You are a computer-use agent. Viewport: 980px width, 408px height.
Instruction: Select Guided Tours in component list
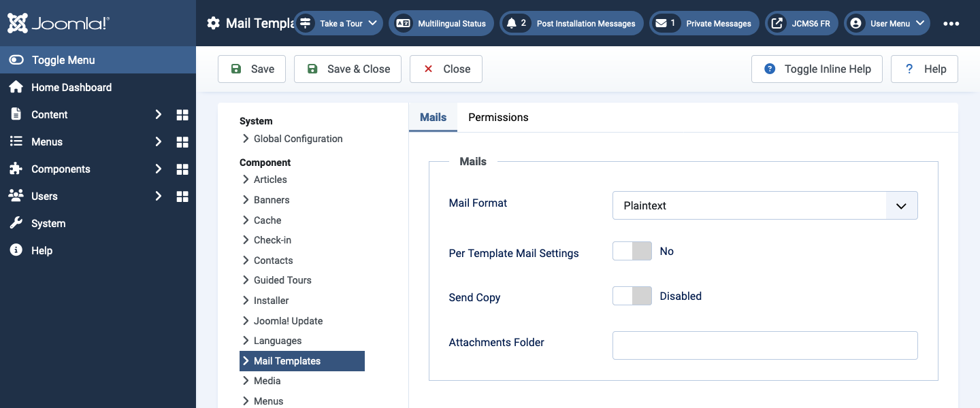coord(282,280)
